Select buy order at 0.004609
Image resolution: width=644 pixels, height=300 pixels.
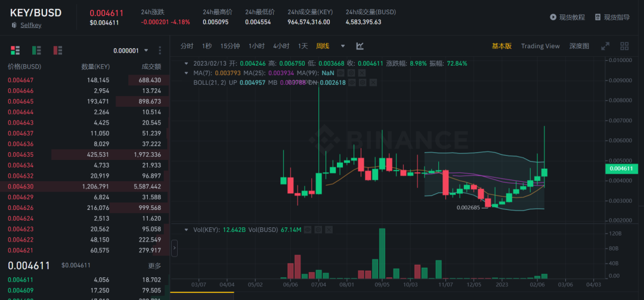[84, 291]
